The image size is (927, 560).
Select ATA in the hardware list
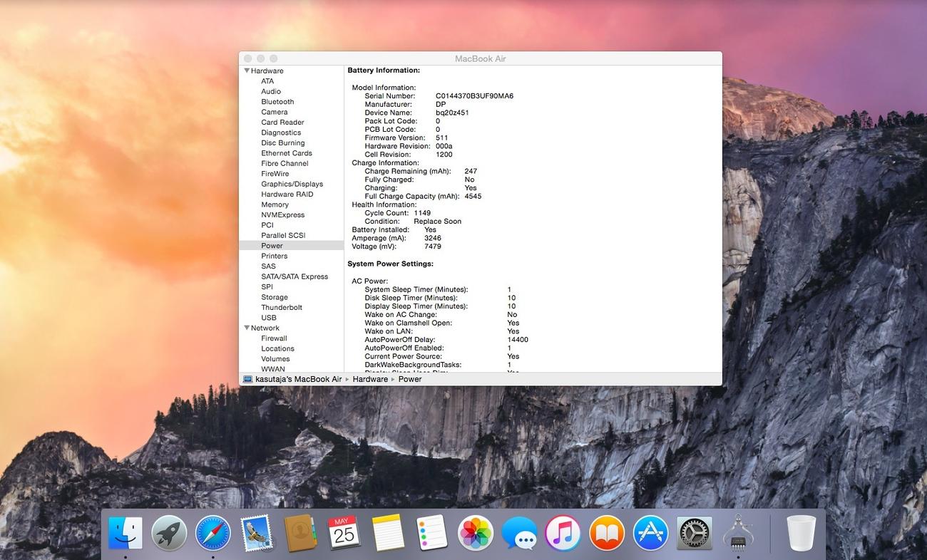click(x=267, y=81)
